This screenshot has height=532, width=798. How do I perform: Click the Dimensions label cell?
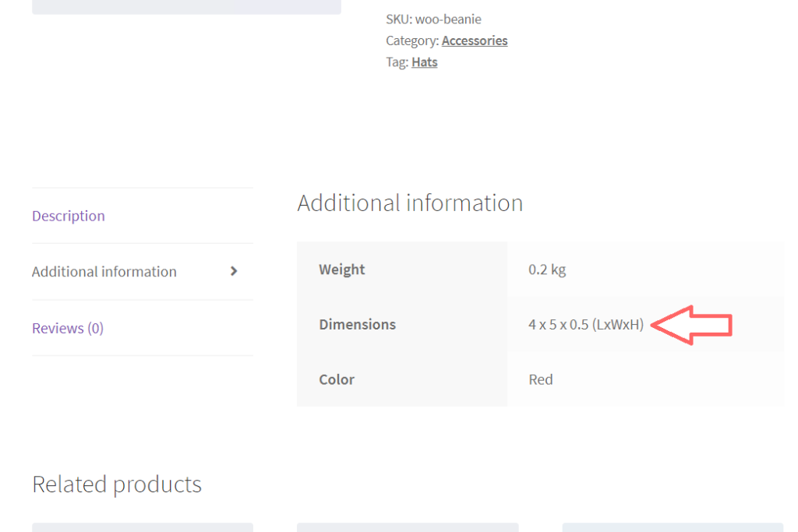[x=357, y=324]
